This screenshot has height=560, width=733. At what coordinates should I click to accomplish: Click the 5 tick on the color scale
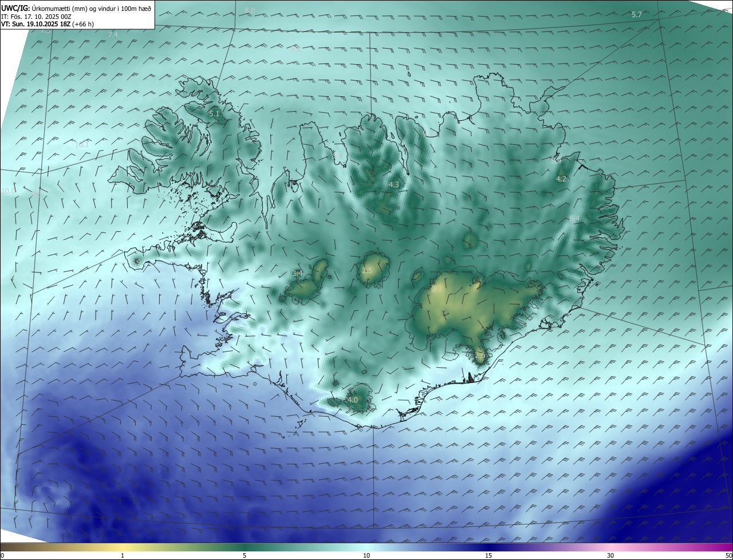(x=245, y=555)
